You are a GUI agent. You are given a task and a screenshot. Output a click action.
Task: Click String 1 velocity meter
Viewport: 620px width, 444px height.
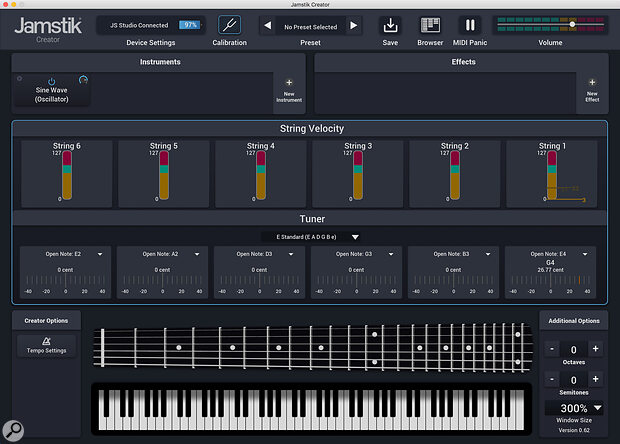(552, 175)
